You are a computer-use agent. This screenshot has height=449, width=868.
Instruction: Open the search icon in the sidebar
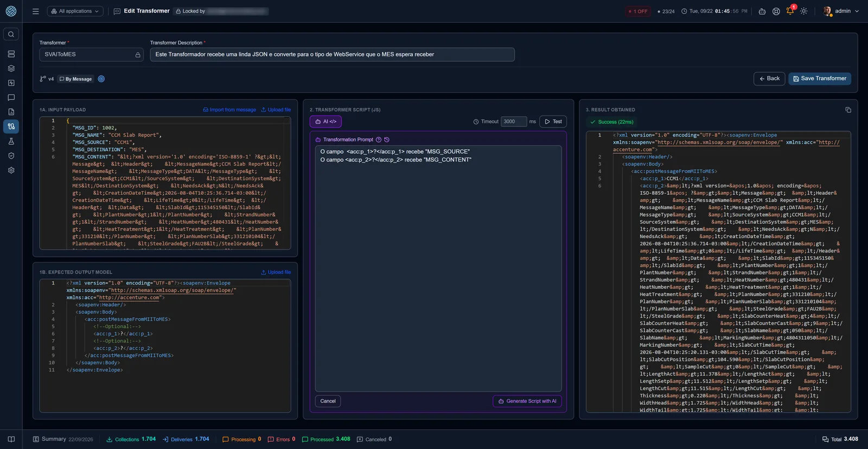11,34
